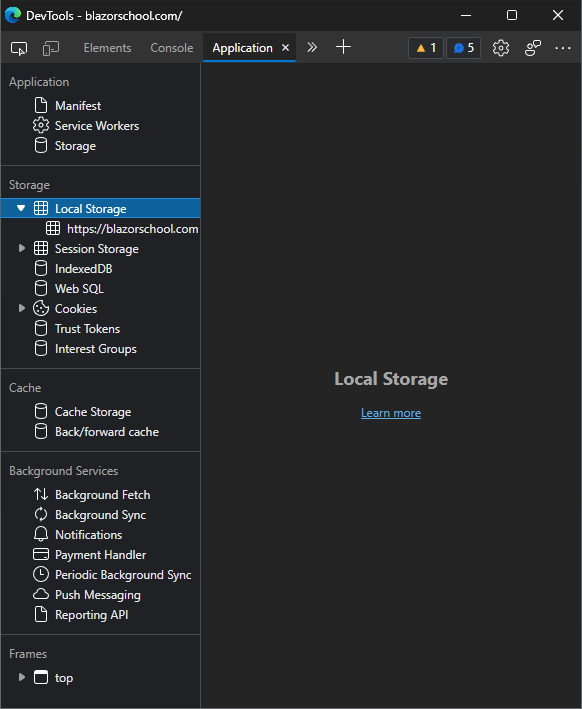Click the Periodic Background Sync clock icon

pos(41,574)
